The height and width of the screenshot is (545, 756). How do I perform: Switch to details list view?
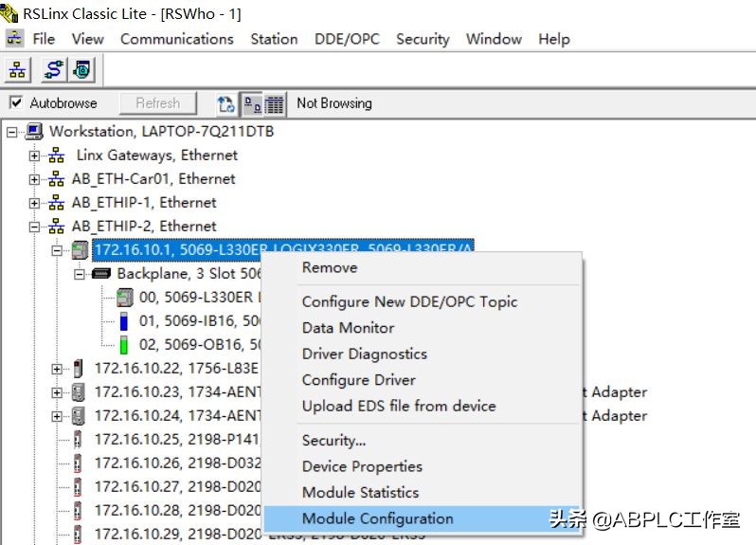tap(275, 103)
